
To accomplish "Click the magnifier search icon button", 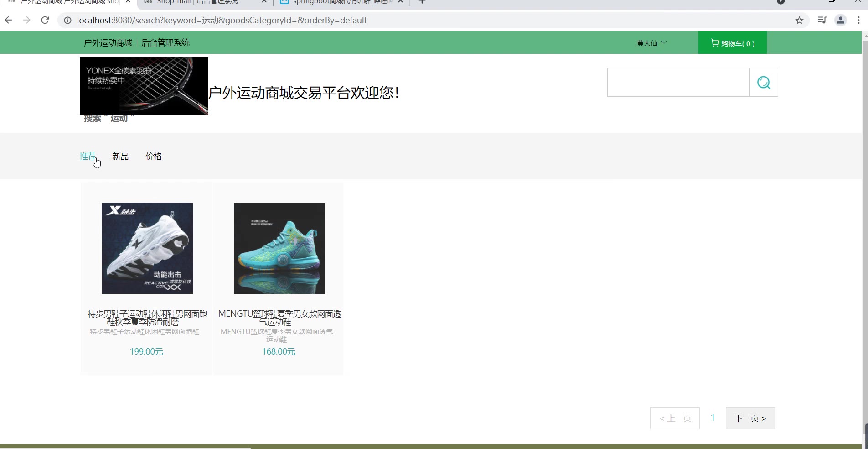I will [x=764, y=83].
